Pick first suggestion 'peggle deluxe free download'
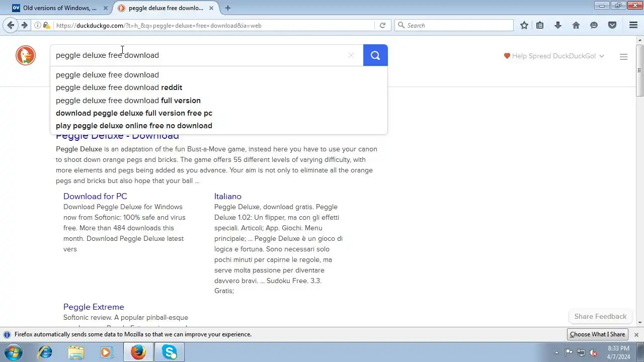 (219, 75)
